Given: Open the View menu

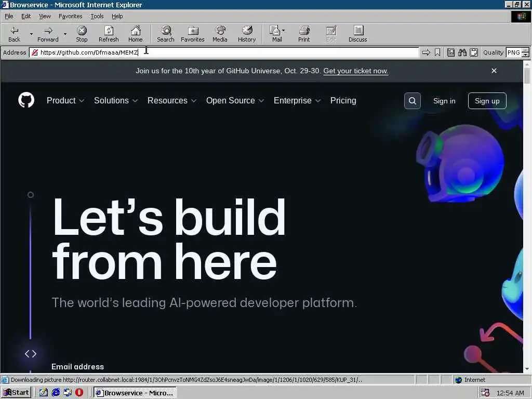Looking at the screenshot, I should [45, 16].
